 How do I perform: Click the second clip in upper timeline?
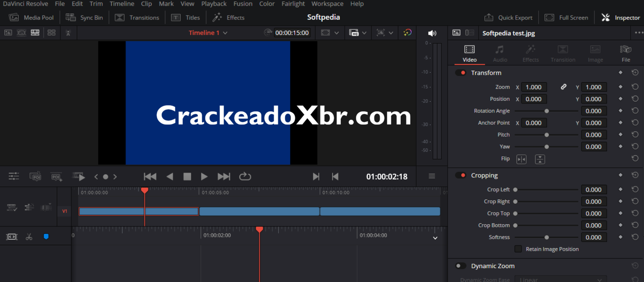[259, 212]
